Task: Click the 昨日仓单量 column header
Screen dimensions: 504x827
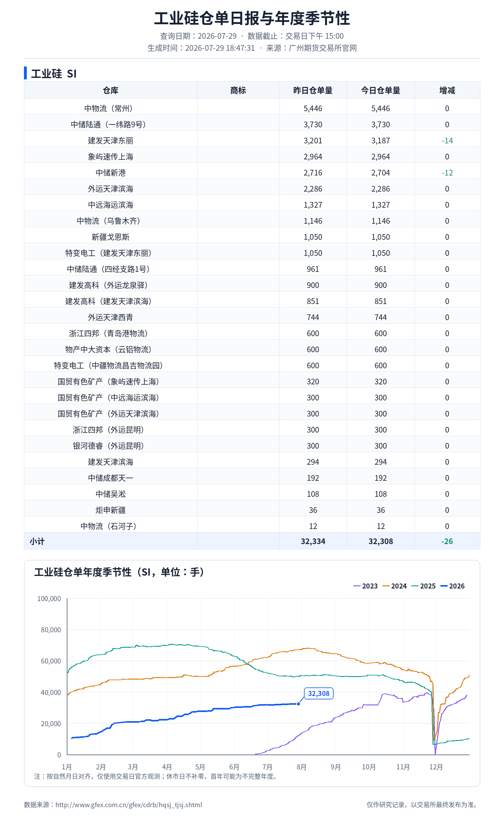Action: [313, 90]
